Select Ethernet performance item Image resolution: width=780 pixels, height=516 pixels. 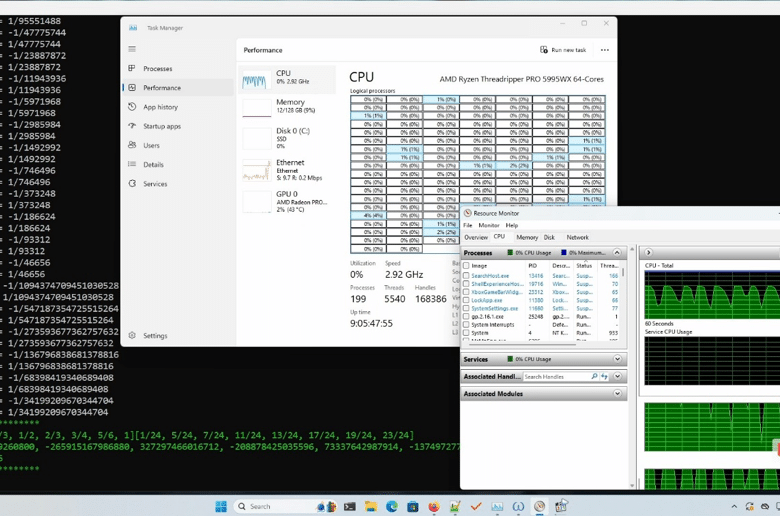click(x=287, y=170)
